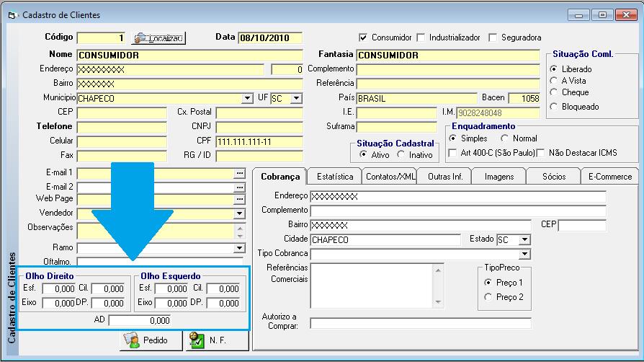Enable the Seguradora checkbox

tap(493, 37)
